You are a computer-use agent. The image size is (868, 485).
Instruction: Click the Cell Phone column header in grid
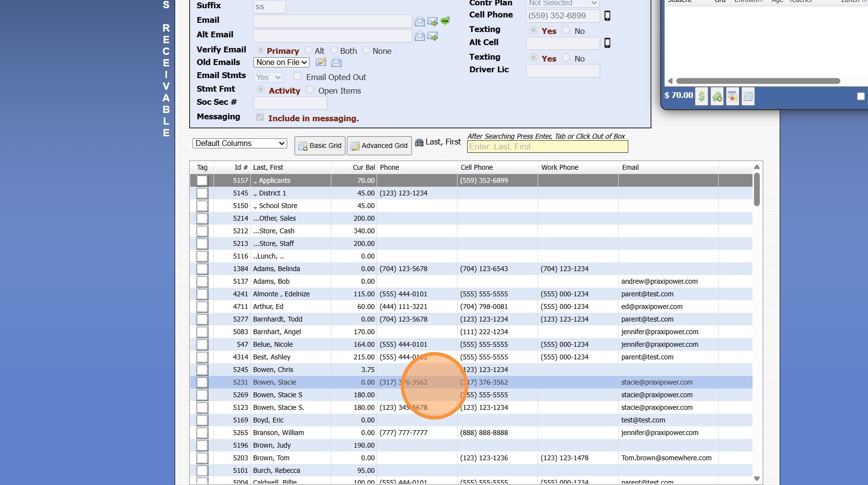pos(476,167)
